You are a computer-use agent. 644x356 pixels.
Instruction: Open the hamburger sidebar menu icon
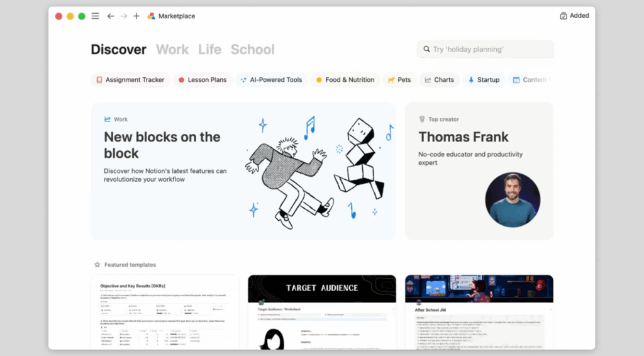(95, 16)
